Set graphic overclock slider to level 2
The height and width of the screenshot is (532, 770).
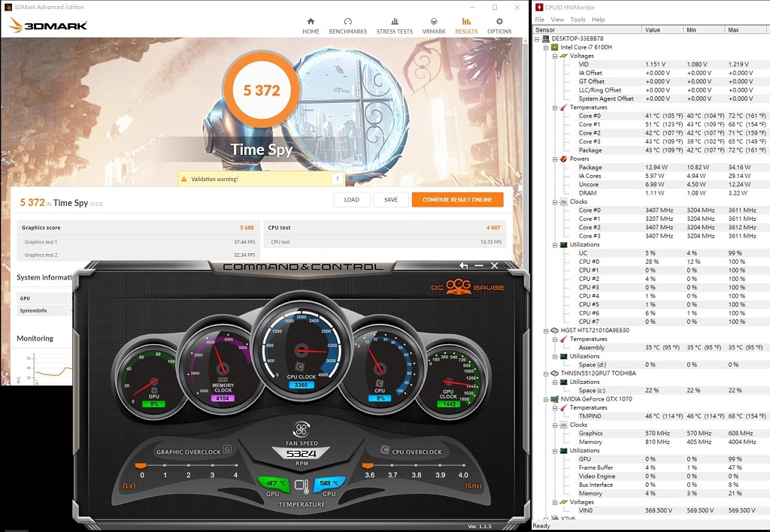188,465
